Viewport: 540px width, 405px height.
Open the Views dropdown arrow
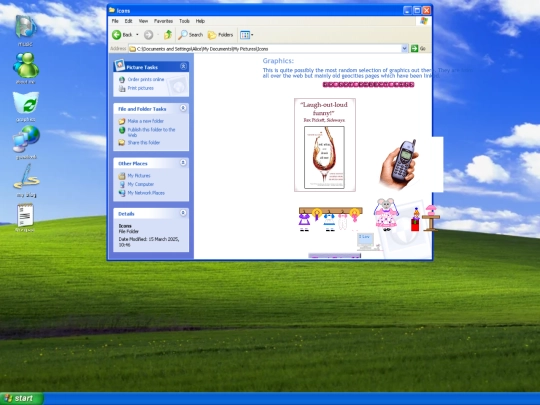252,35
